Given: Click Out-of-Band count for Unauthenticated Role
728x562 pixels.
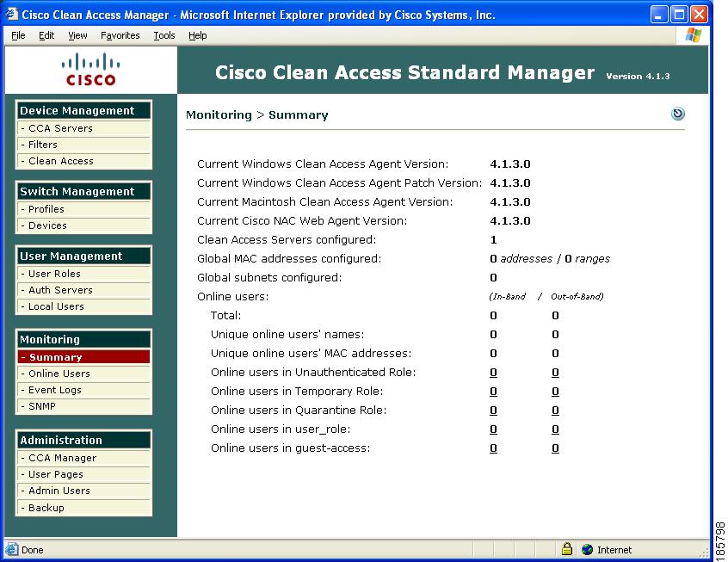Looking at the screenshot, I should point(555,373).
